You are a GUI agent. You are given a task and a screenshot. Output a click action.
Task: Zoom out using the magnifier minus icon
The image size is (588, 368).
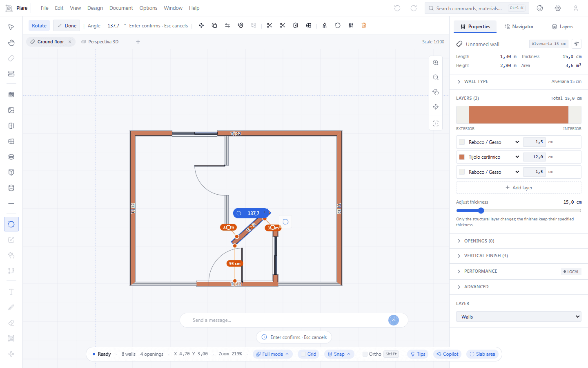436,77
